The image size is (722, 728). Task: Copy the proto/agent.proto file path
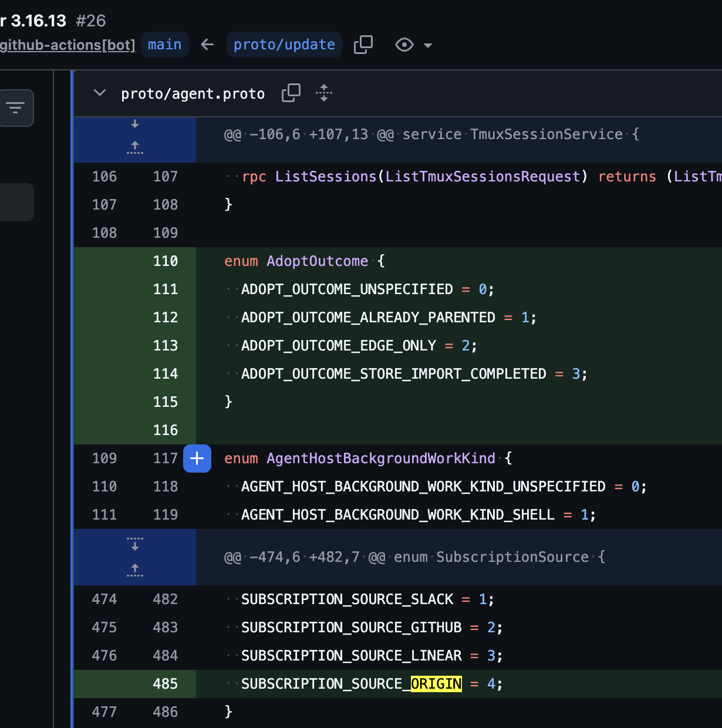(x=291, y=93)
